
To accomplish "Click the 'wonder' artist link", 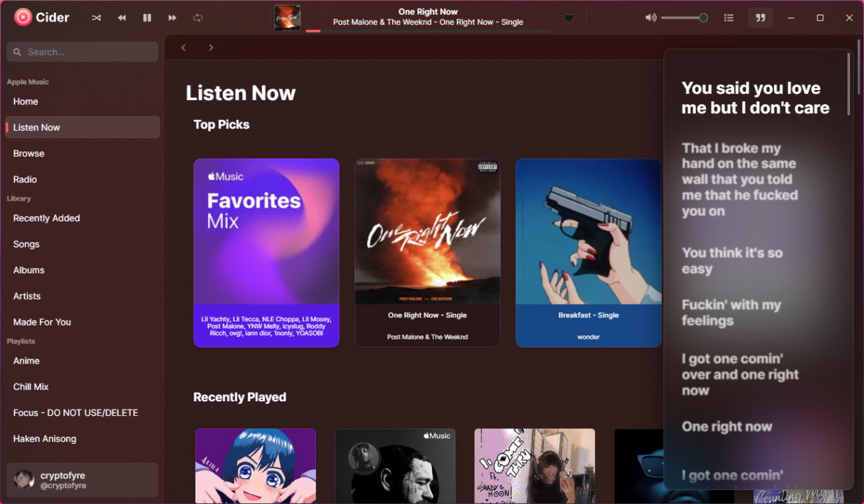I will click(x=589, y=337).
